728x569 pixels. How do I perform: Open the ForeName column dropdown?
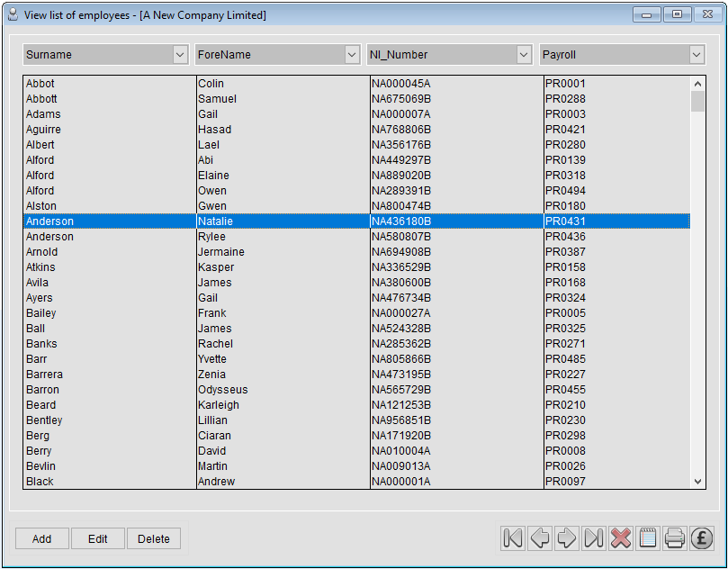click(352, 54)
